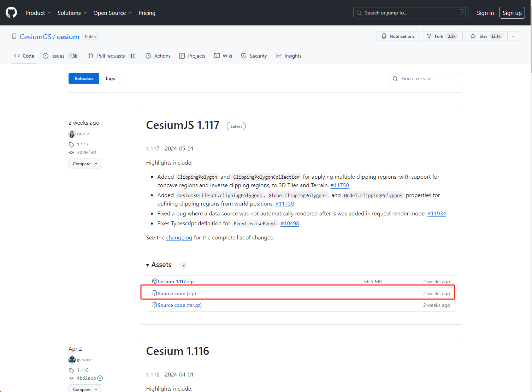Open the star lists dropdown arrow
The width and height of the screenshot is (532, 392).
(513, 36)
